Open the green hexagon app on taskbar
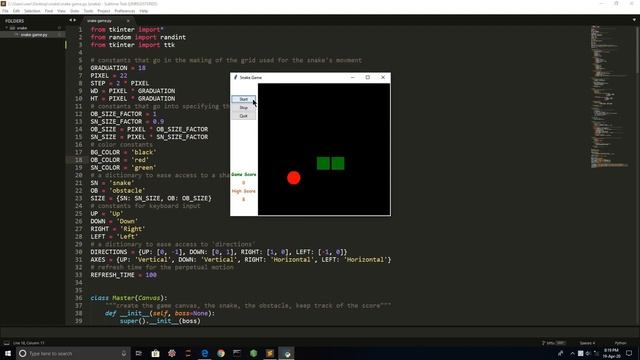The height and width of the screenshot is (360, 640). coord(253,353)
